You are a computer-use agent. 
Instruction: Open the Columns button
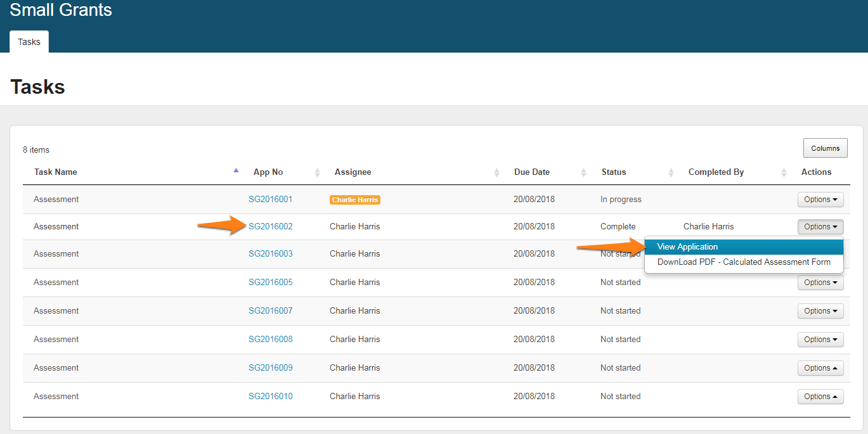point(825,148)
